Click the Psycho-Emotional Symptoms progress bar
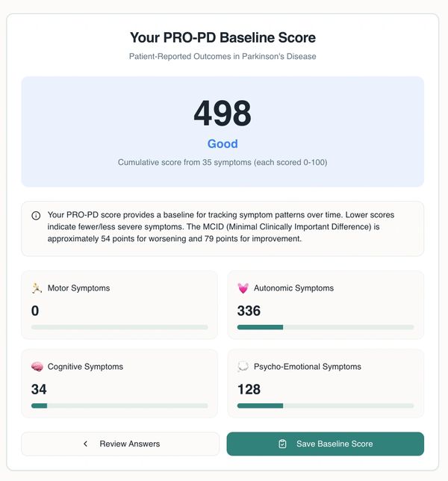This screenshot has width=448, height=481. tap(326, 406)
